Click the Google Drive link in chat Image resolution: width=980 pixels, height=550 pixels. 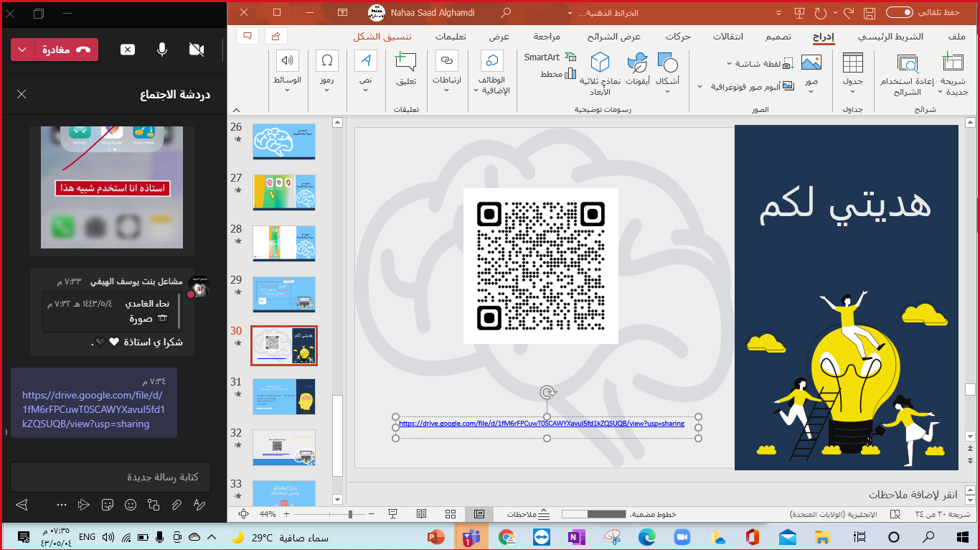pos(93,409)
